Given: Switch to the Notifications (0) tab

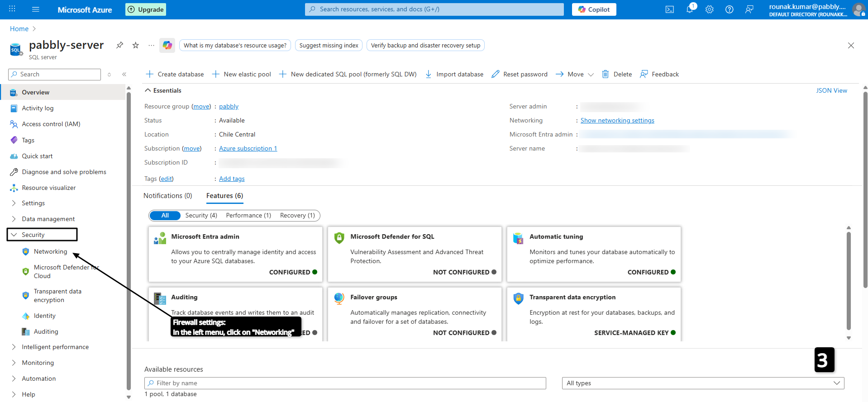Looking at the screenshot, I should (167, 196).
